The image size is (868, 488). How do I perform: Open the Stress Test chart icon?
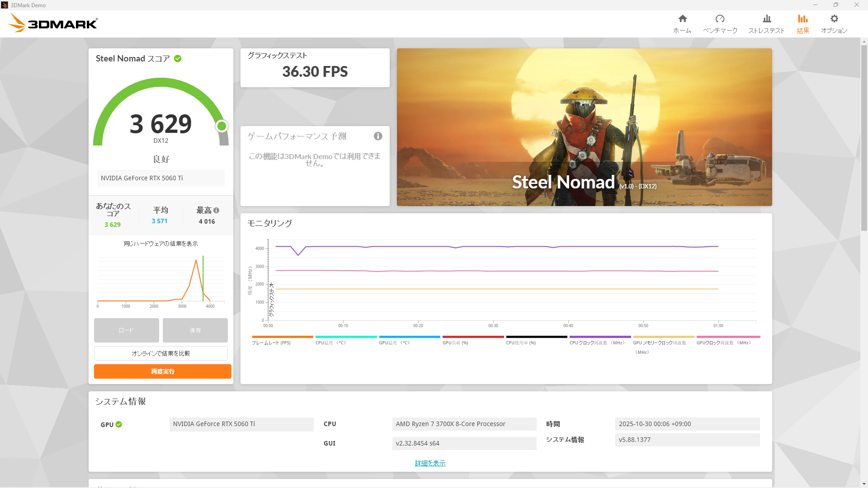point(766,19)
